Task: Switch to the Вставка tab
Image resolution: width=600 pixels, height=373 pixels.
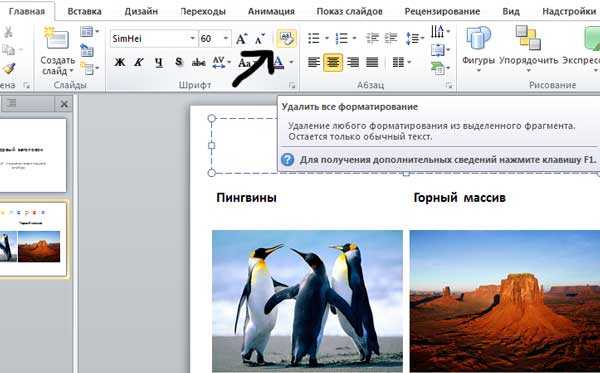Action: click(x=85, y=11)
